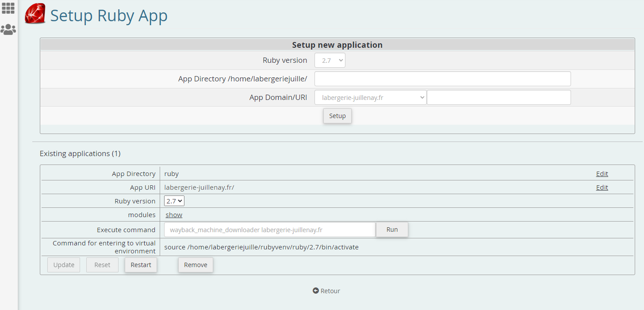Click 'Existing applications (1)' text
Viewport: 644px width, 310px height.
(80, 153)
